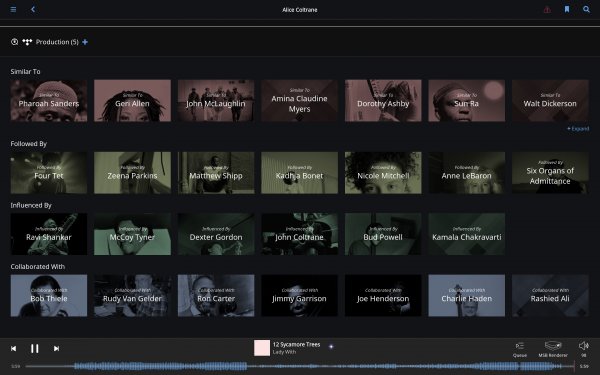The width and height of the screenshot is (600, 375).
Task: Open Six Organs of Admittance card
Action: pyautogui.click(x=550, y=173)
